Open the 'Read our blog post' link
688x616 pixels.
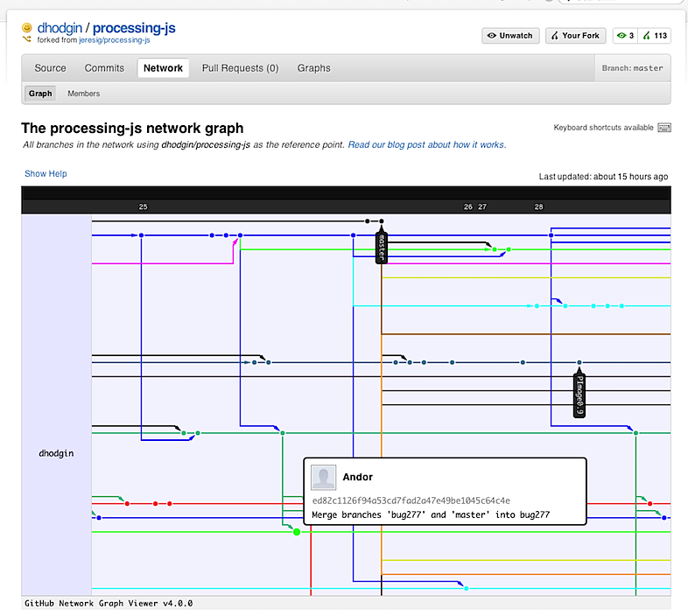427,144
